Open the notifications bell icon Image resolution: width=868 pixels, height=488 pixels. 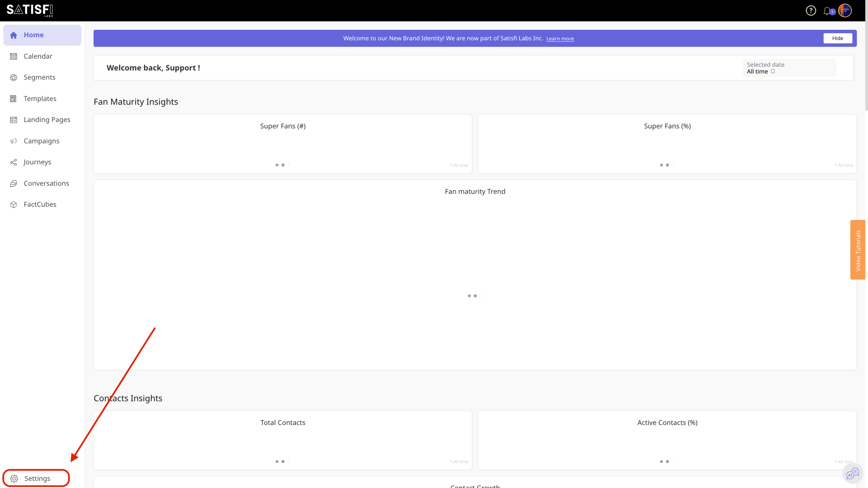827,11
